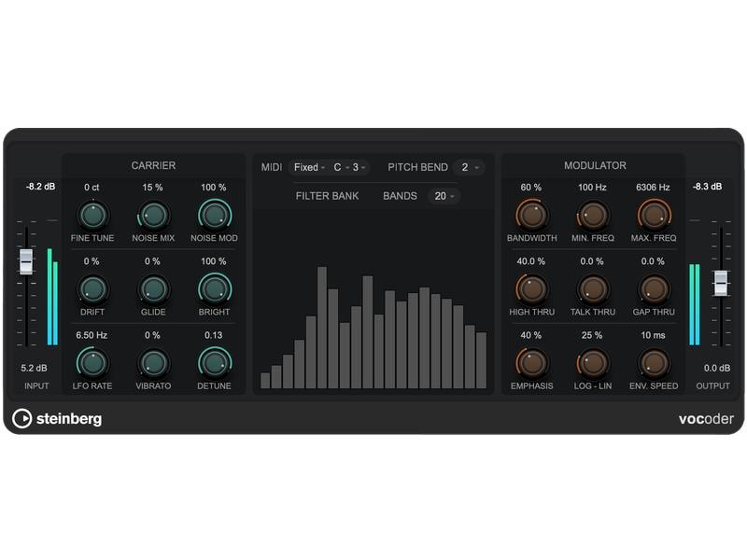This screenshot has height=560, width=747.
Task: Click the FILTER BANK label
Action: click(x=327, y=196)
